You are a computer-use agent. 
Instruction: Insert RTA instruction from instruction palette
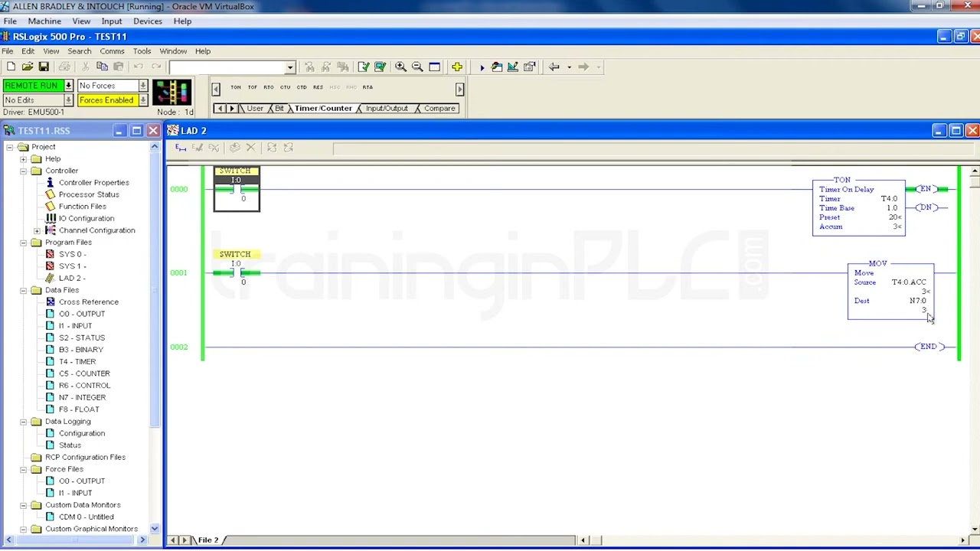coord(367,87)
